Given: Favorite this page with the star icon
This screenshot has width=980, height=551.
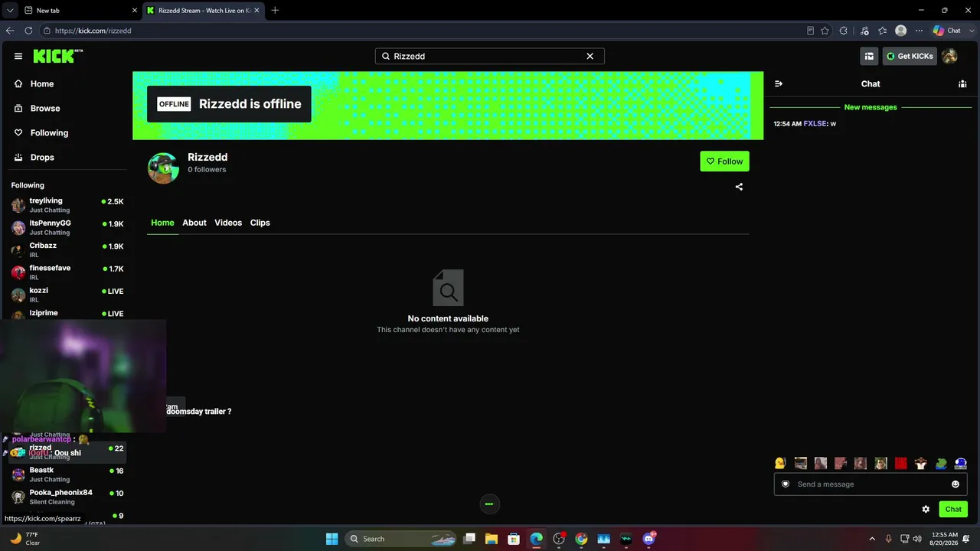Looking at the screenshot, I should [825, 31].
